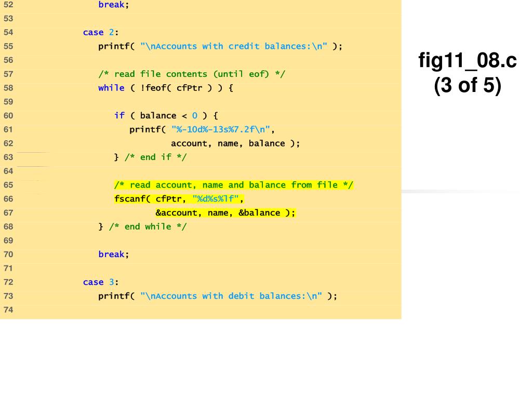Click the slide title 'fig11_08.c'
The image size is (532, 399).
coord(468,61)
